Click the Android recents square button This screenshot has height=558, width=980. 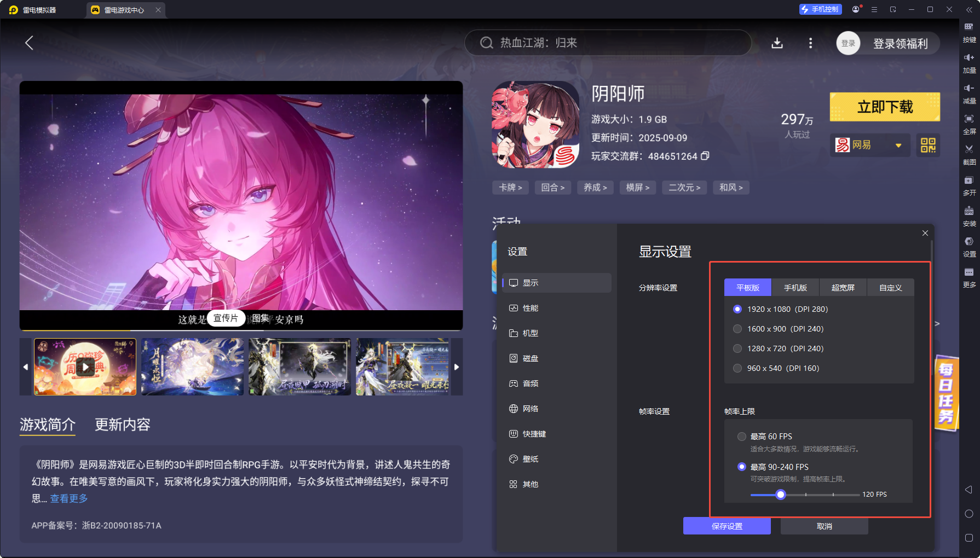(x=969, y=538)
